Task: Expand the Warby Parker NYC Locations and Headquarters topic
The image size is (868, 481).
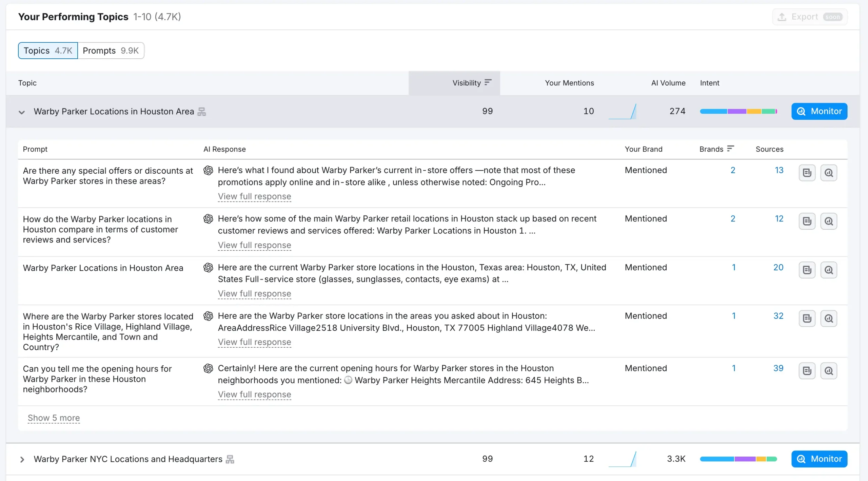Action: (22, 459)
